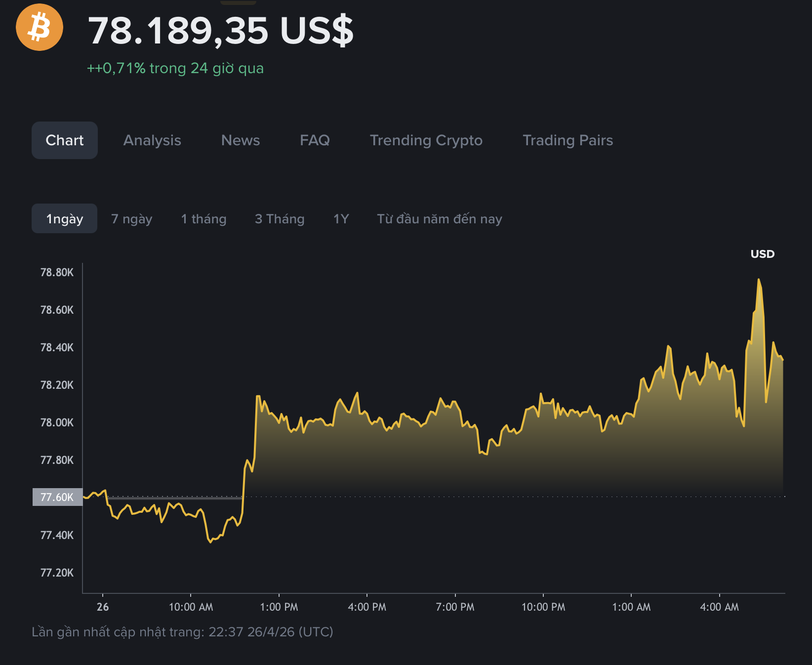View the Trending Crypto tab
The image size is (812, 665).
(x=426, y=140)
